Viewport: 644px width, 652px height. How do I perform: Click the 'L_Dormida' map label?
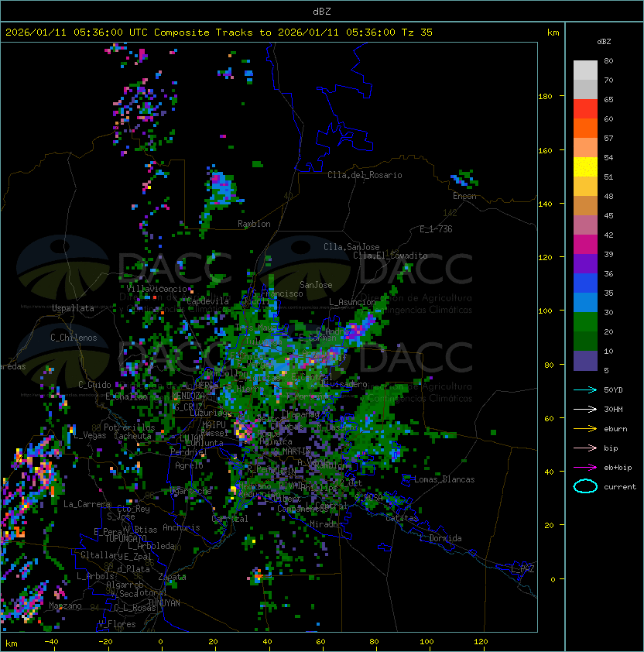click(x=440, y=538)
